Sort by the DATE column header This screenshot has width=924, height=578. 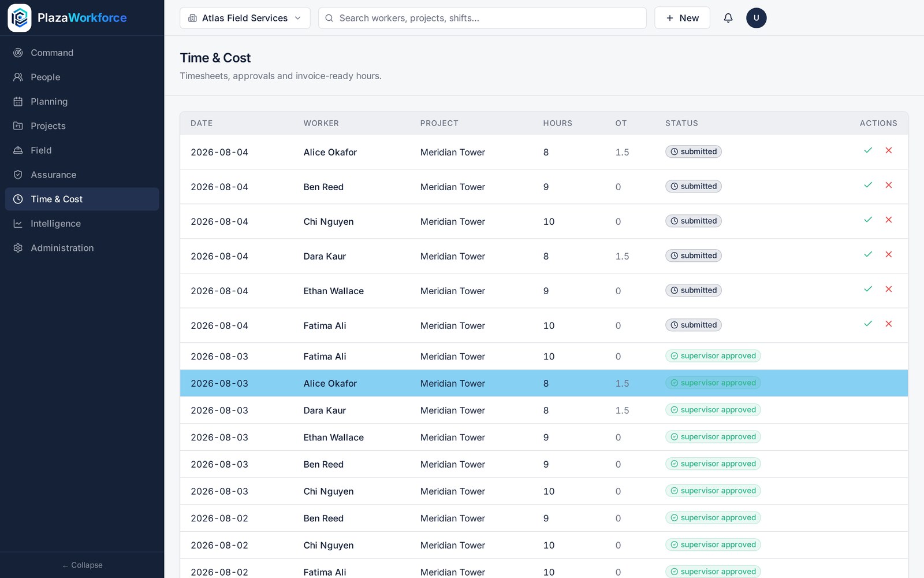[202, 123]
